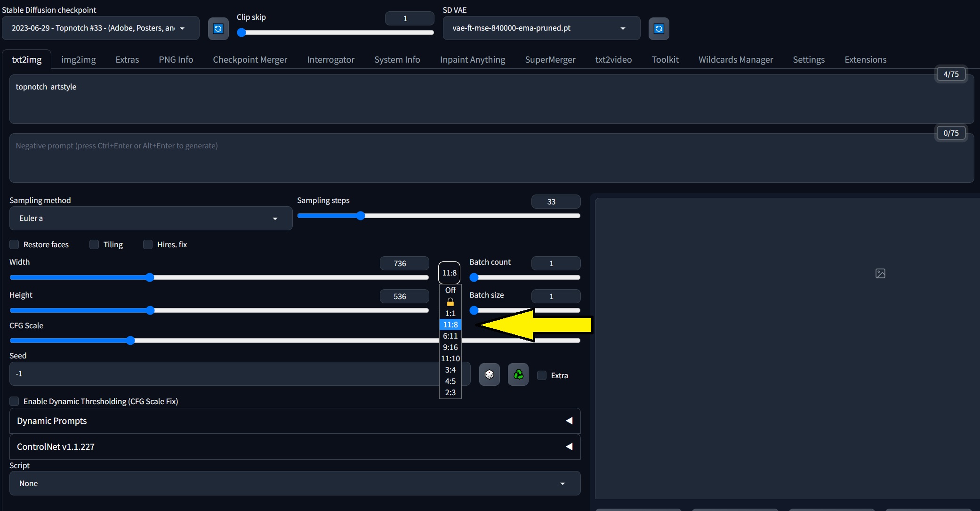Click the image placeholder in output preview panel

pos(881,273)
